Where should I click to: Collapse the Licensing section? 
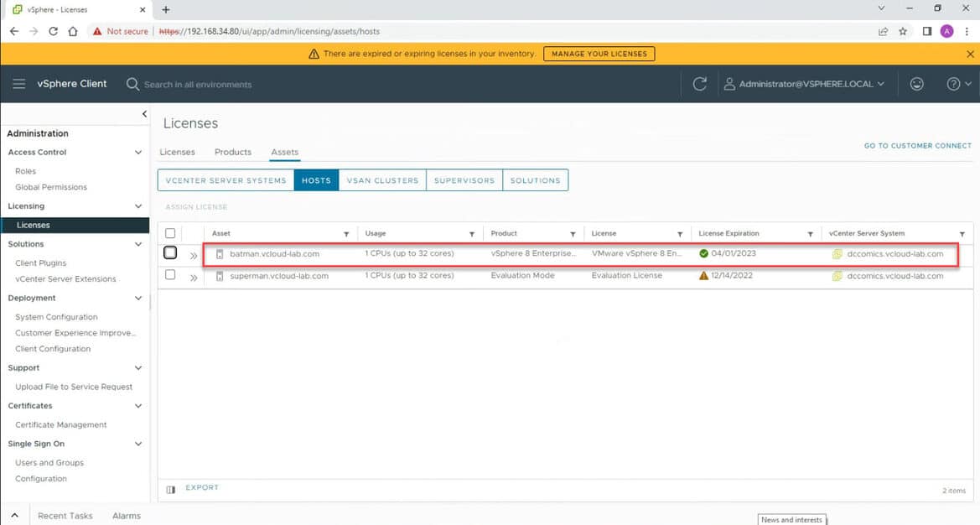coord(138,206)
